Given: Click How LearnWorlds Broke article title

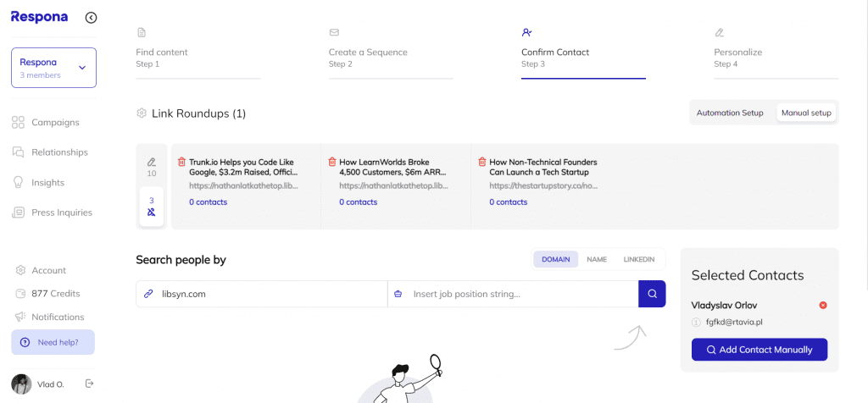Looking at the screenshot, I should point(393,168).
